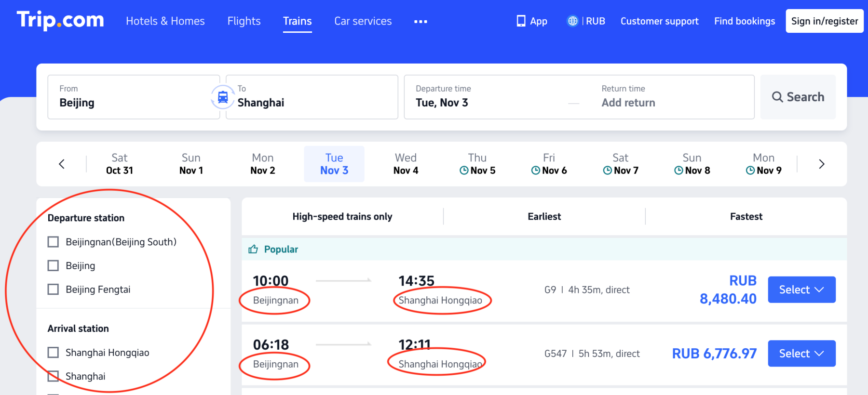Sort results by the Fastest tab

pos(746,217)
